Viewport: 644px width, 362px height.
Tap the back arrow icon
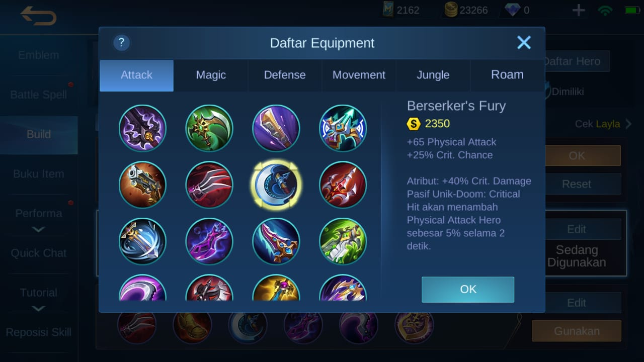coord(39,16)
